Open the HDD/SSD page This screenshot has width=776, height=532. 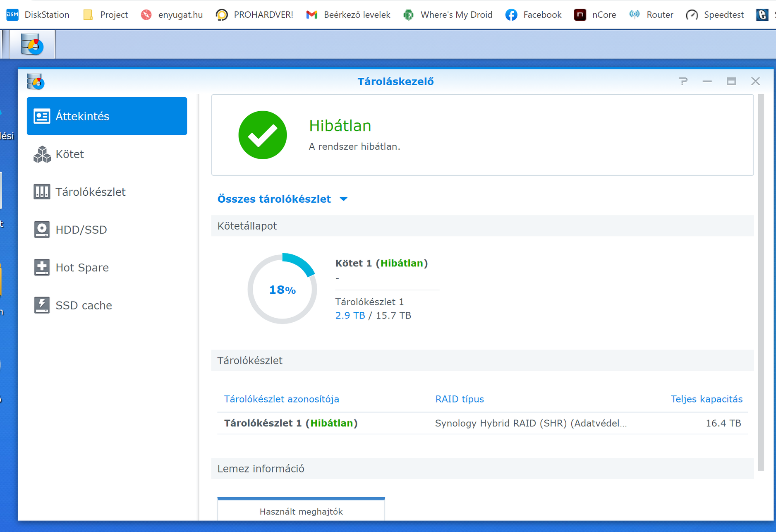[107, 230]
